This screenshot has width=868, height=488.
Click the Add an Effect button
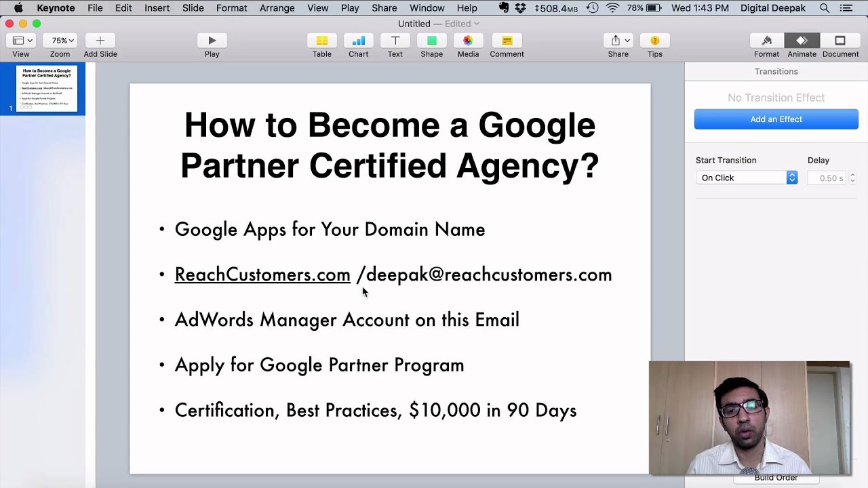pos(776,119)
